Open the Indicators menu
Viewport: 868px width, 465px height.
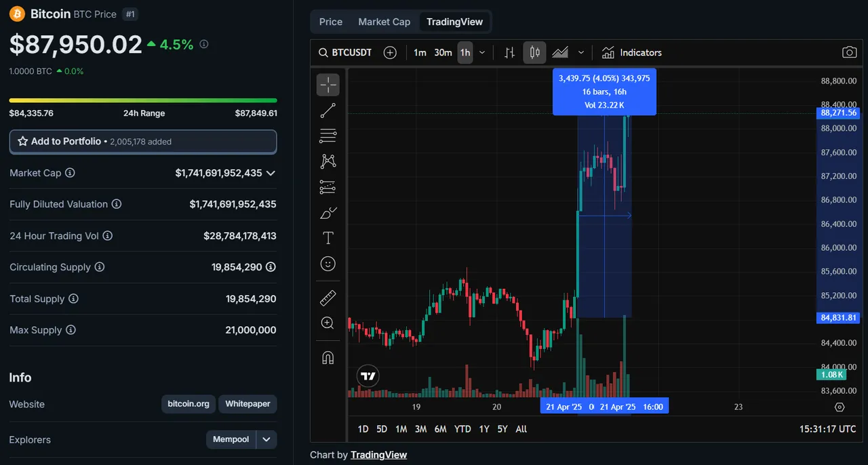[632, 52]
